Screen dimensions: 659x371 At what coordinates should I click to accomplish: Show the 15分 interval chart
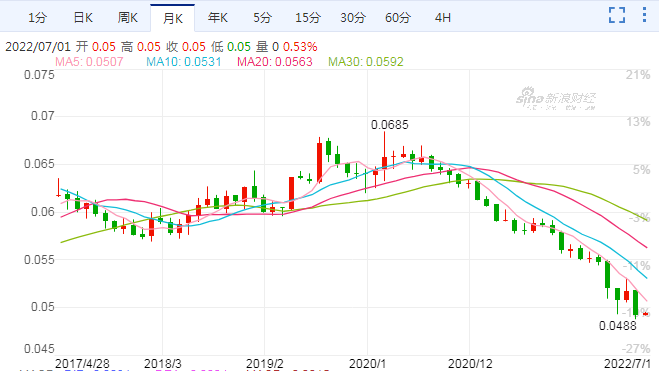pos(308,18)
